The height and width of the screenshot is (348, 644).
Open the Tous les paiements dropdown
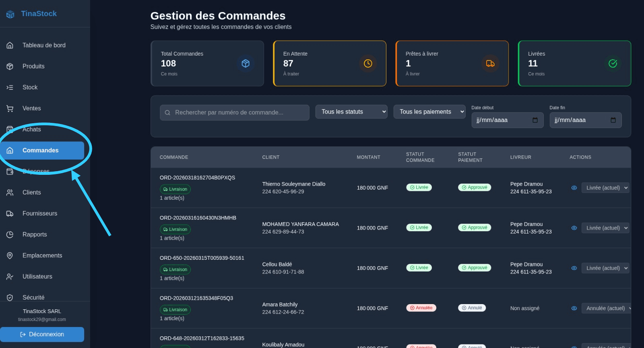429,112
